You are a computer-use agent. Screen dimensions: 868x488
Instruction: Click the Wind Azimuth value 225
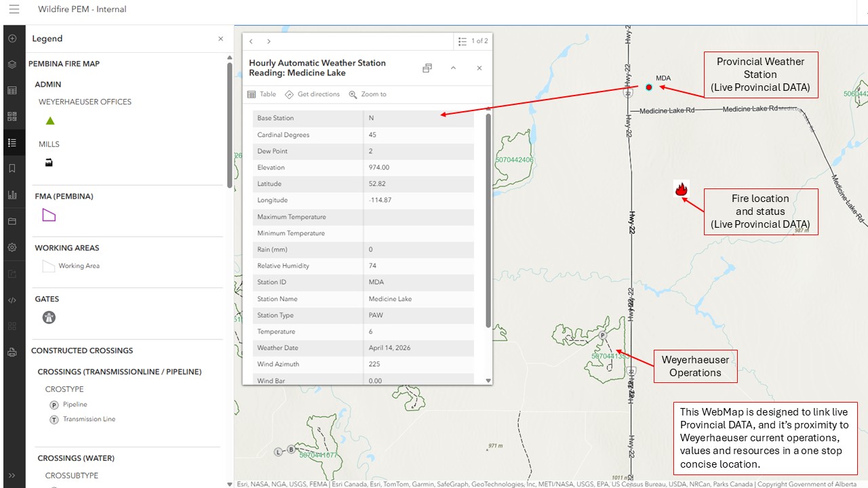[x=374, y=364]
